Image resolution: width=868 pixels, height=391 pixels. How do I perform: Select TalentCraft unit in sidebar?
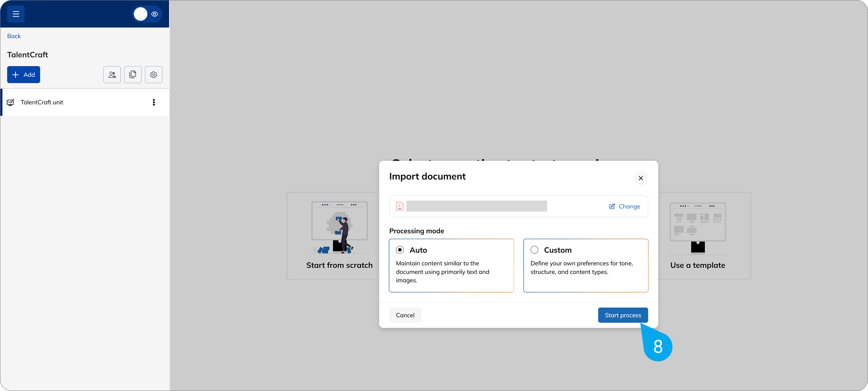(x=42, y=102)
